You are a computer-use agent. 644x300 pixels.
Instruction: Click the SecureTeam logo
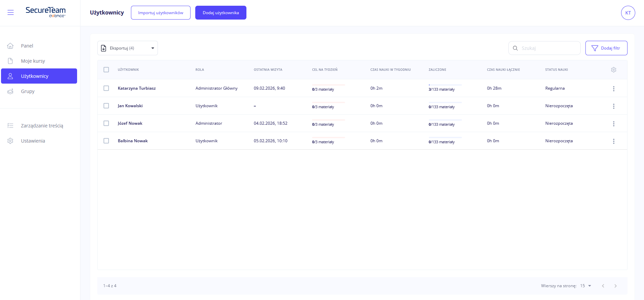(45, 12)
